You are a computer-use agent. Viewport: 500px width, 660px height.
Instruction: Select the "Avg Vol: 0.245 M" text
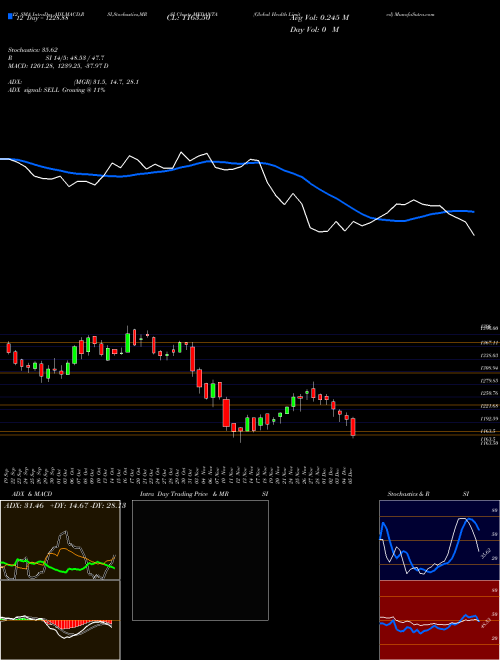coord(319,18)
